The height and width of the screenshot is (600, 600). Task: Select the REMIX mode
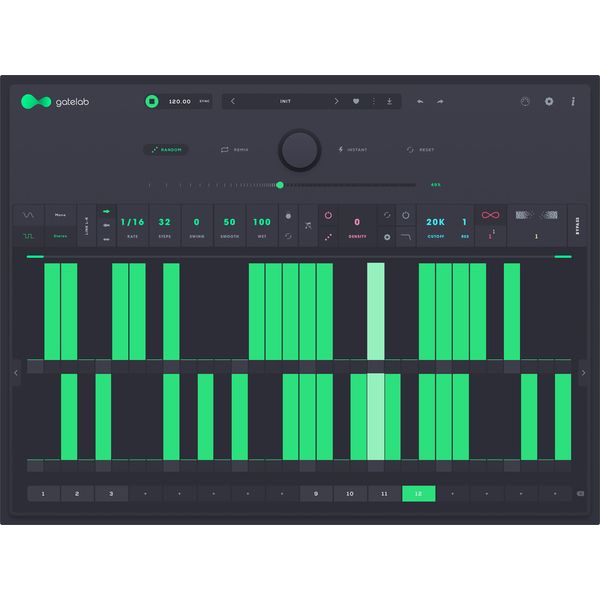click(x=235, y=150)
